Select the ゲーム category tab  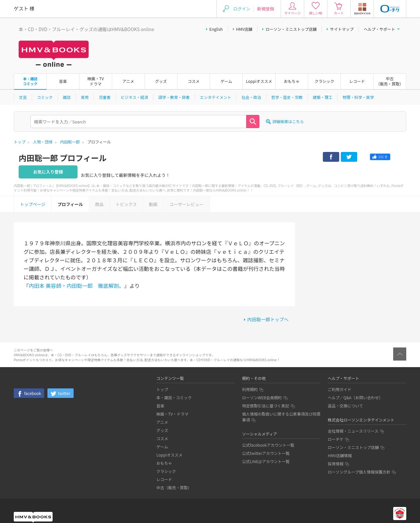point(226,82)
